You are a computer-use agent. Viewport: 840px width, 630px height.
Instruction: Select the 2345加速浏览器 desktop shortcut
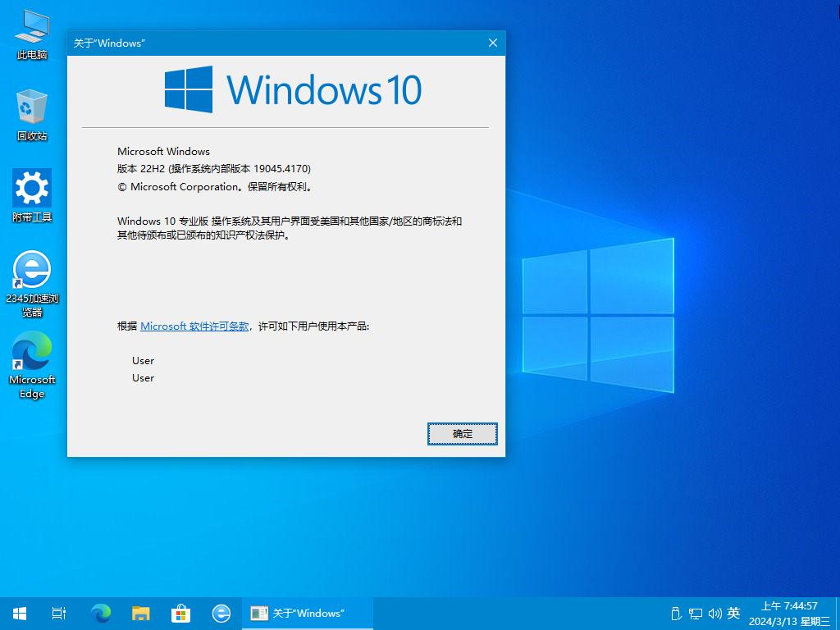(x=32, y=284)
